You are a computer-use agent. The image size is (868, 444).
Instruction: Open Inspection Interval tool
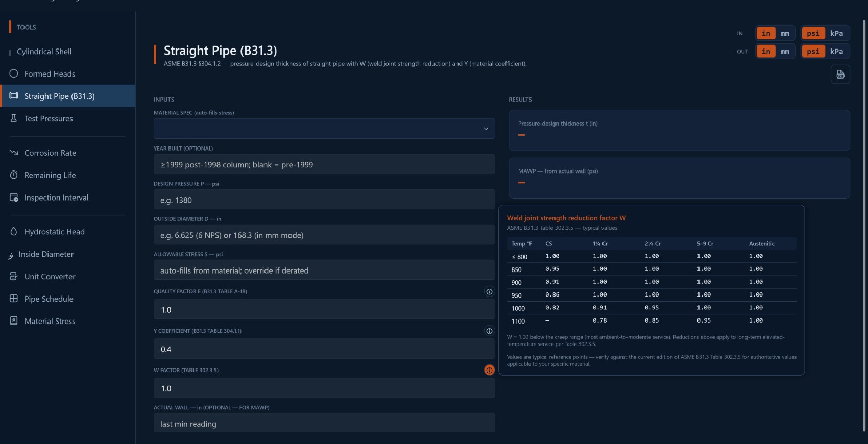coord(67,198)
